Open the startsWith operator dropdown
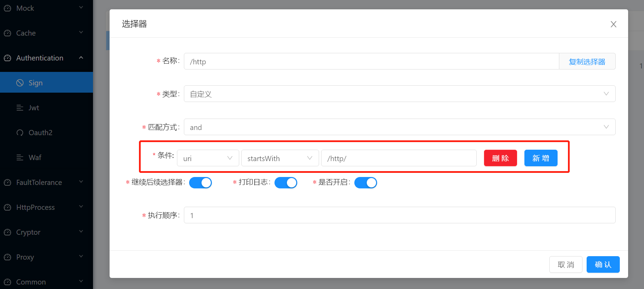The height and width of the screenshot is (289, 644). pyautogui.click(x=280, y=158)
